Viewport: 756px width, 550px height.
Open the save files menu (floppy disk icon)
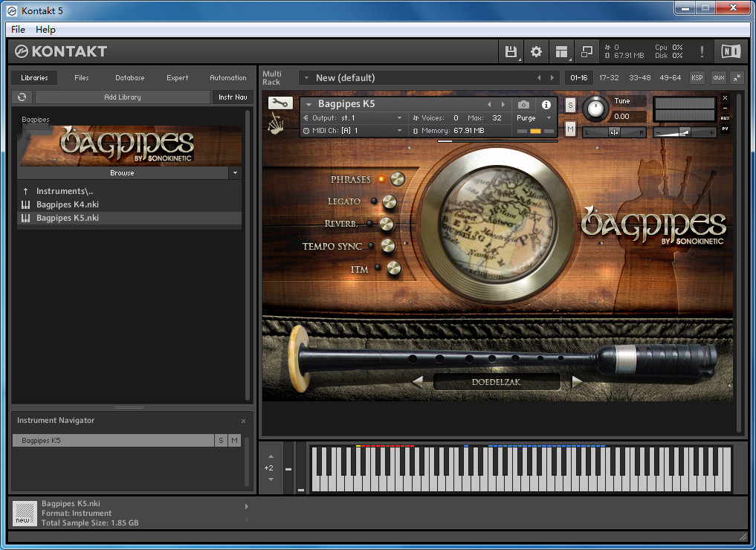pyautogui.click(x=511, y=51)
